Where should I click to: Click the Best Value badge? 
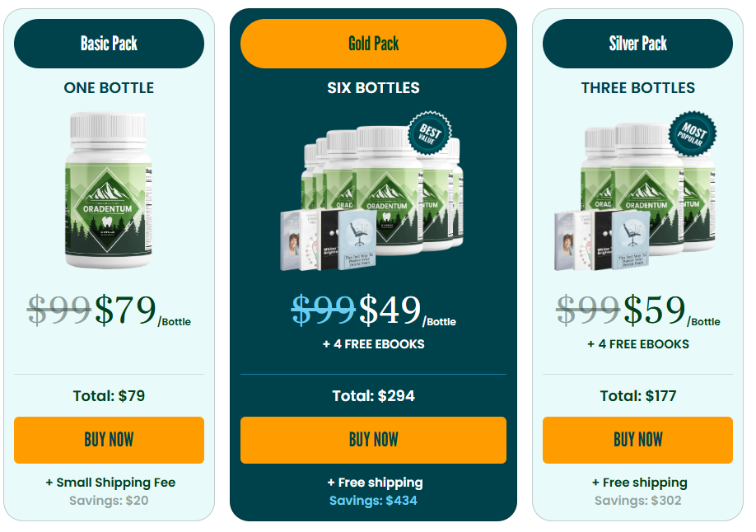(x=430, y=133)
